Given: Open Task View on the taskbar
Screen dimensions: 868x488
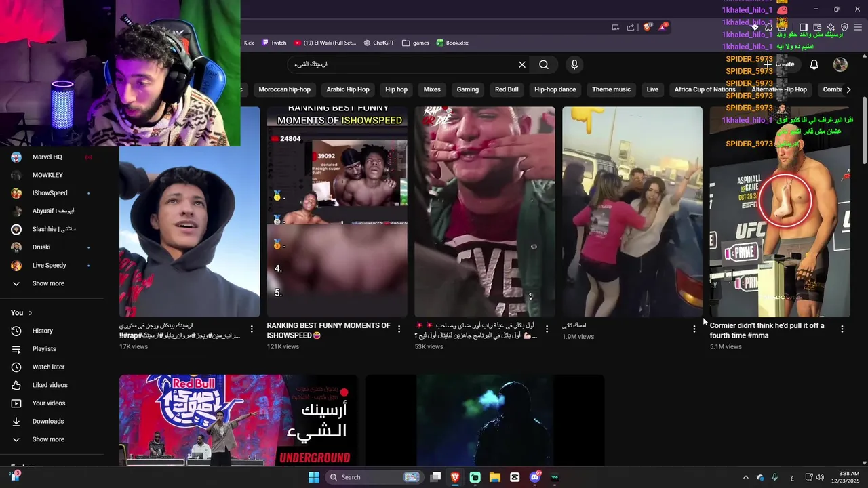Looking at the screenshot, I should (x=436, y=477).
